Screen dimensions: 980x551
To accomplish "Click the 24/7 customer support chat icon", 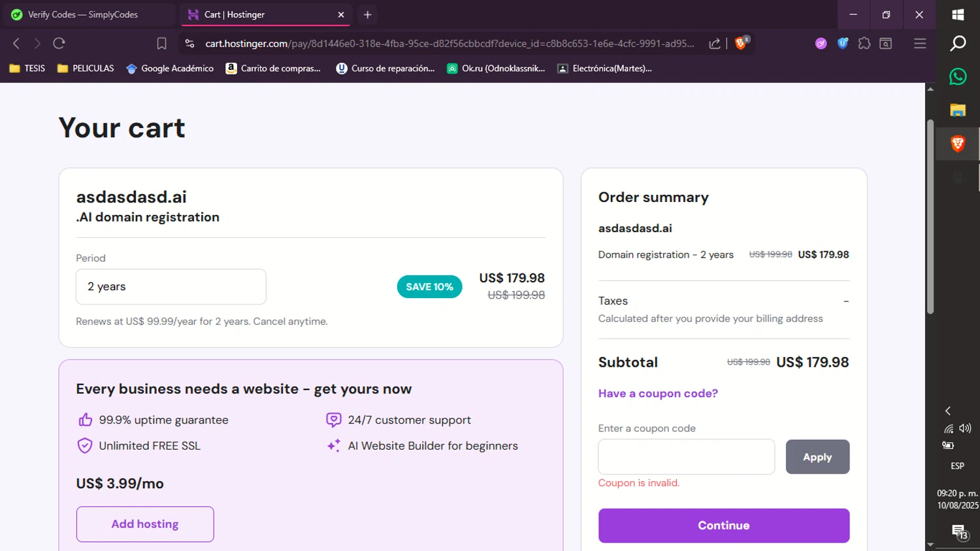I will point(334,420).
